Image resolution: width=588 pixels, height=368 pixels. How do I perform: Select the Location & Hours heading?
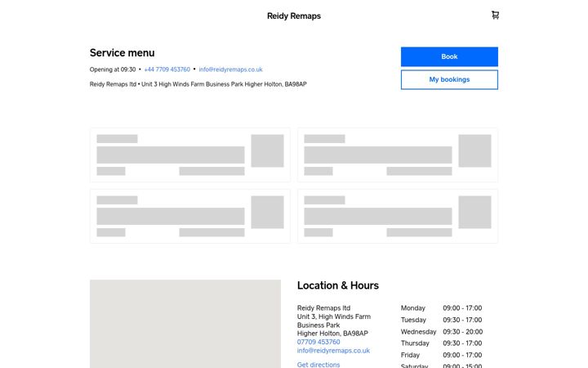pos(338,285)
